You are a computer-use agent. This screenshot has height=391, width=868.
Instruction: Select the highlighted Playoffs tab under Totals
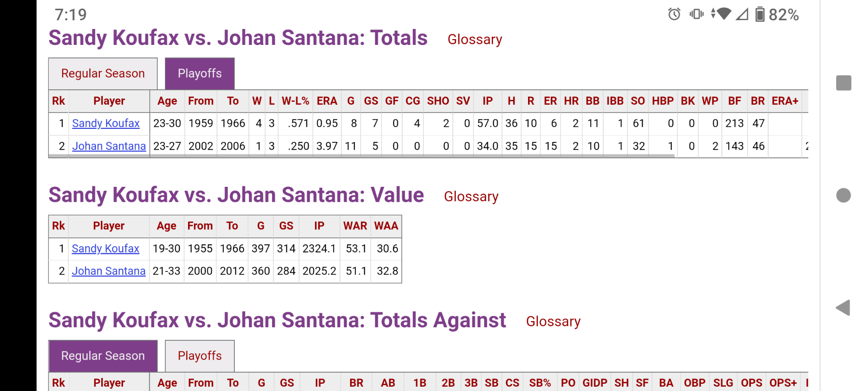200,73
